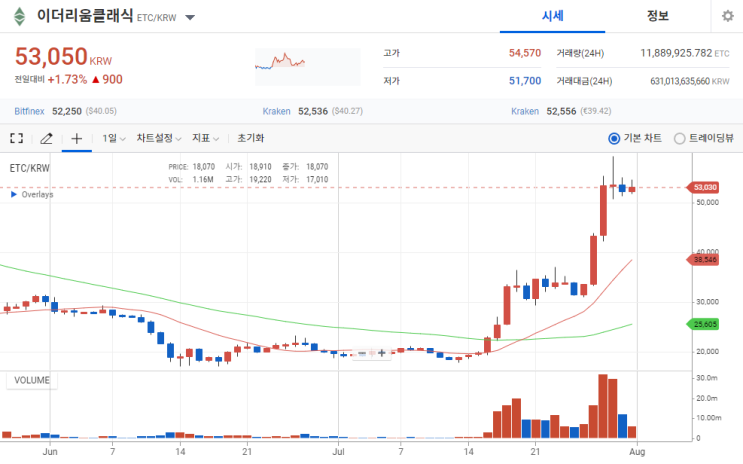
Task: Click the VOLUME panel label
Action: (32, 380)
